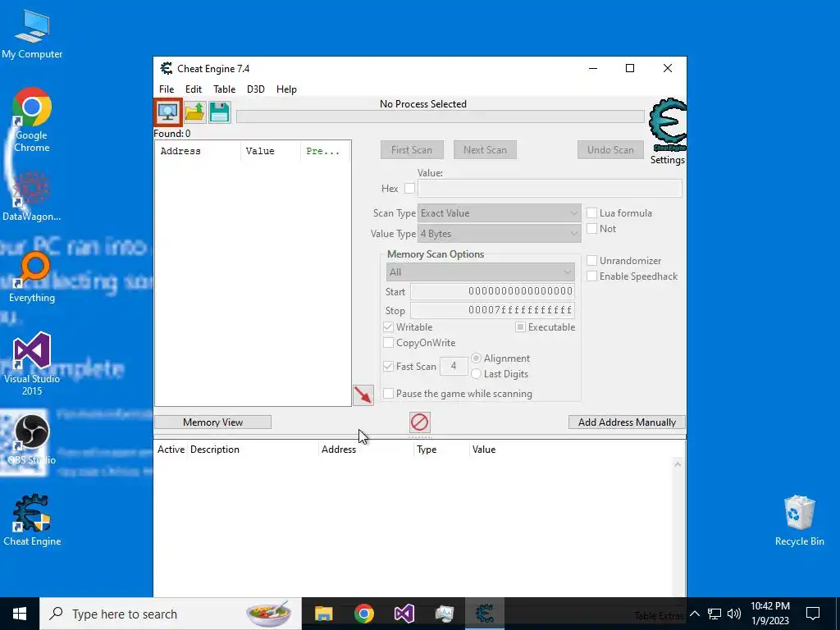Click the Value column header in results
The image size is (840, 630).
click(x=271, y=151)
